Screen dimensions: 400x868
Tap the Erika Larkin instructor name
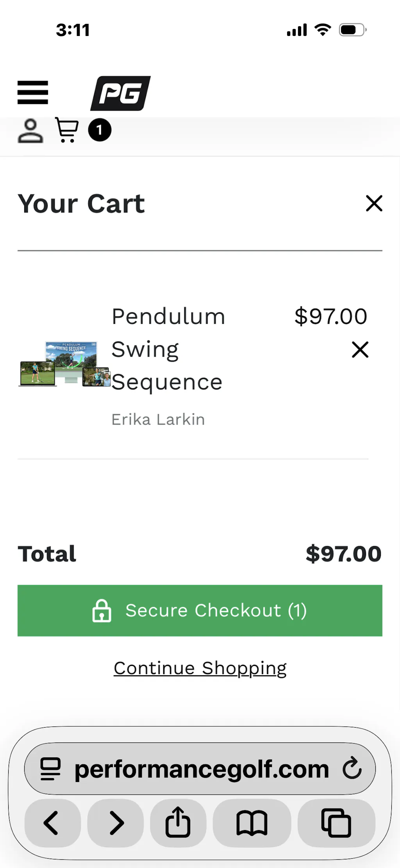pos(158,420)
